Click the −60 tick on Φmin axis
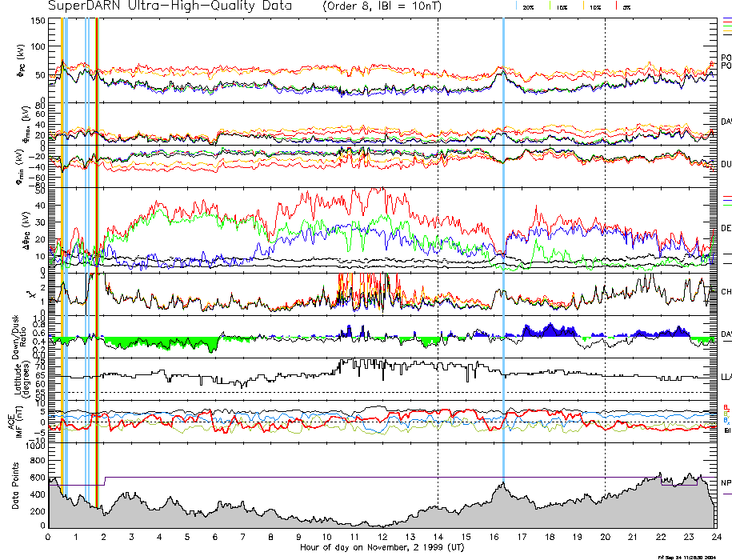 tap(37, 178)
